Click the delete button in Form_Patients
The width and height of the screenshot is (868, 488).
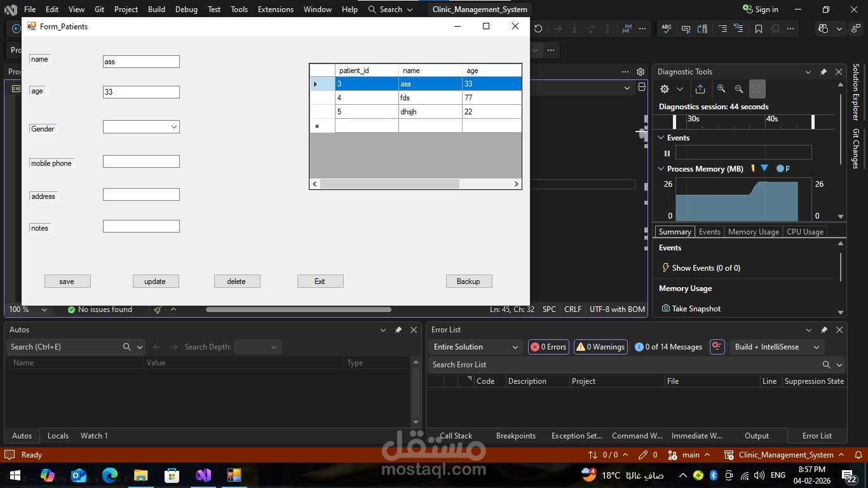tap(237, 281)
